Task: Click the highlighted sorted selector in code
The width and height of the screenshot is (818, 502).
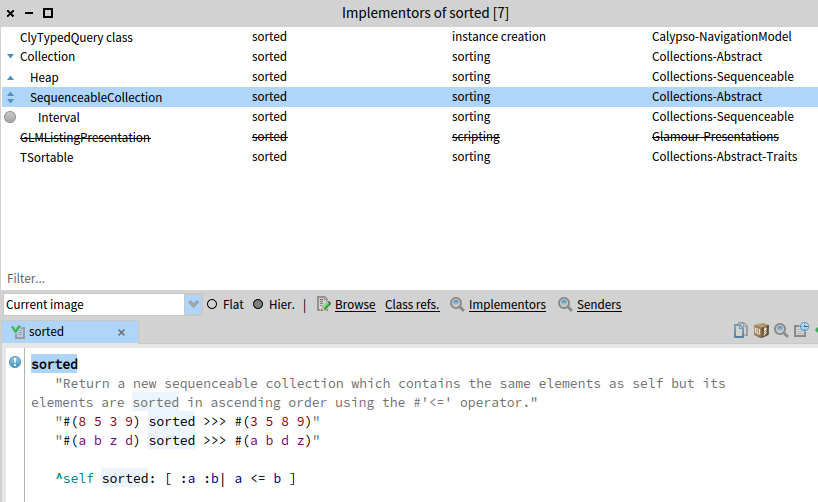Action: [x=54, y=364]
